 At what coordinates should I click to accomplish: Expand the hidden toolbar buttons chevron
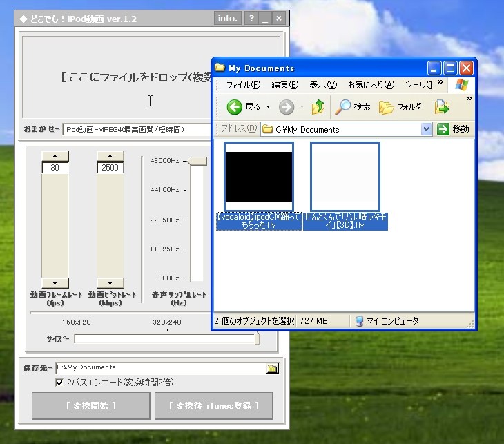[469, 98]
